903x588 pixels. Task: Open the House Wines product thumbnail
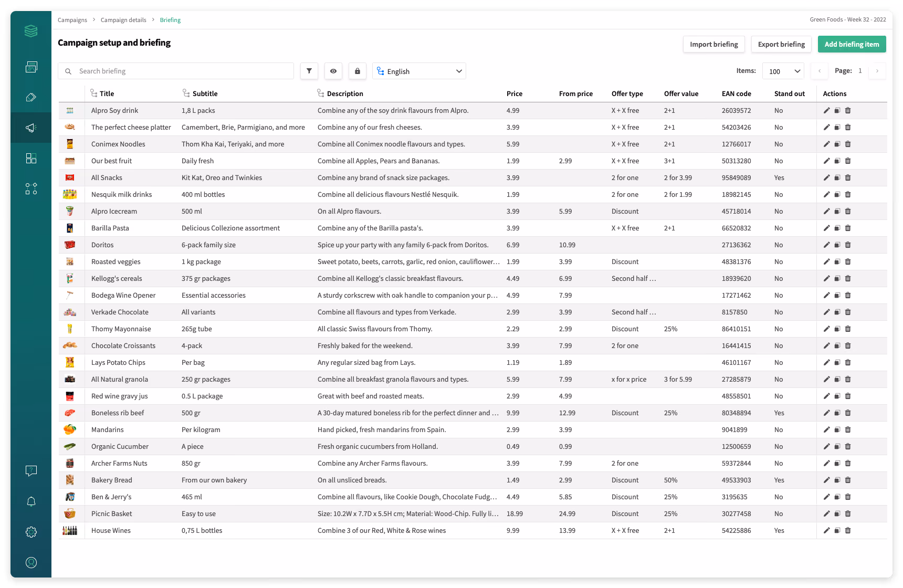pyautogui.click(x=70, y=530)
